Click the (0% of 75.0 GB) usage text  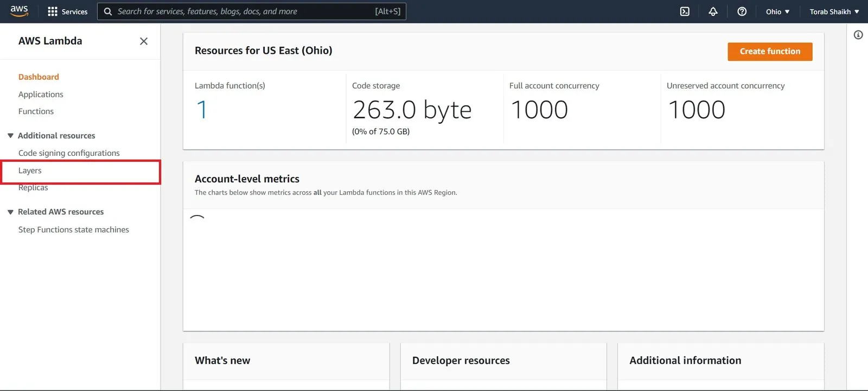(x=381, y=131)
